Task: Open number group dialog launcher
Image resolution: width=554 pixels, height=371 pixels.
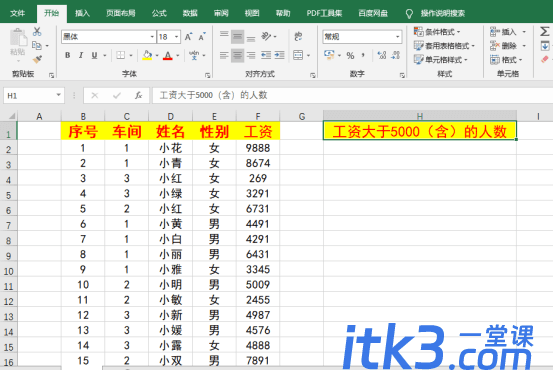Action: pyautogui.click(x=402, y=75)
